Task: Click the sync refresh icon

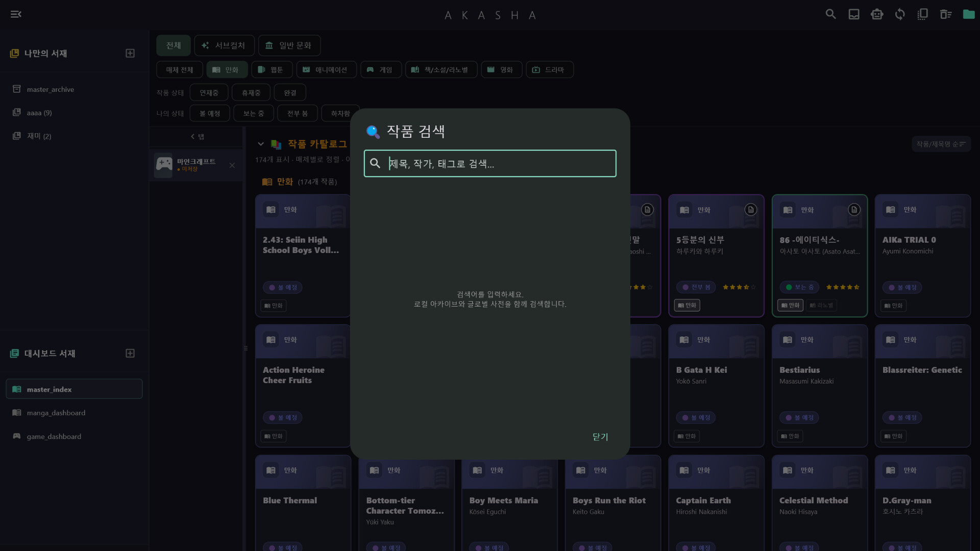Action: point(900,14)
